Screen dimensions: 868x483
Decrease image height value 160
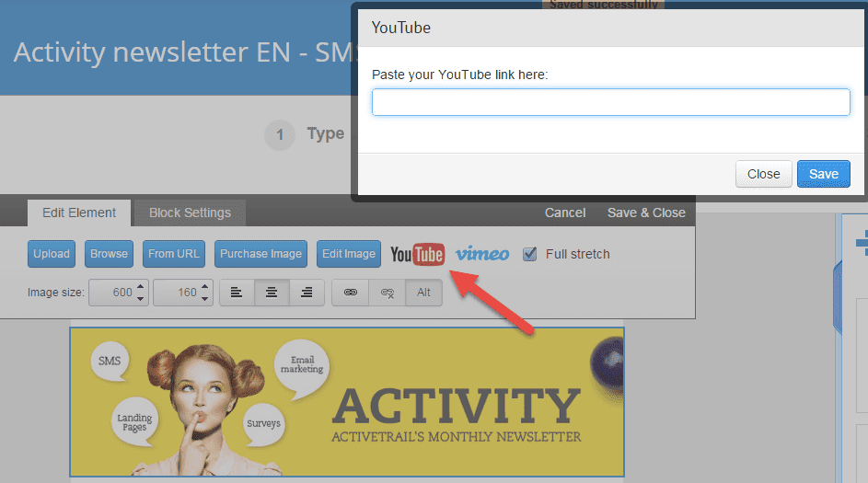(x=205, y=299)
